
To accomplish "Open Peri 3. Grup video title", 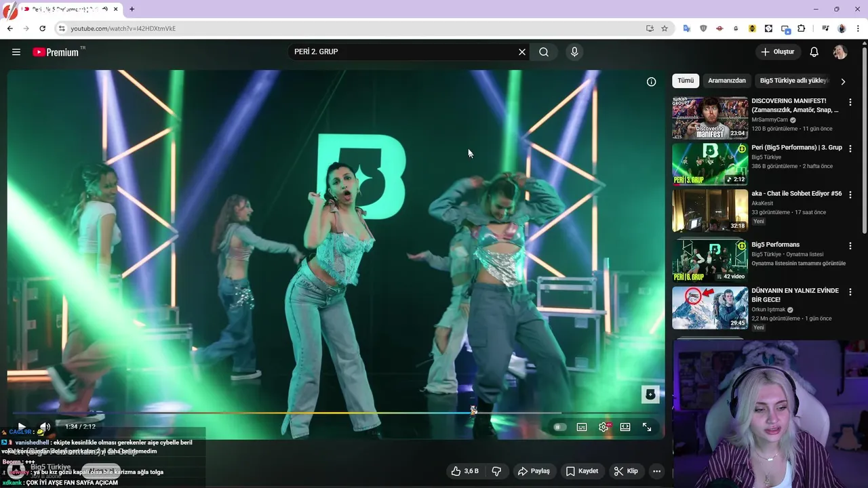I will 797,148.
